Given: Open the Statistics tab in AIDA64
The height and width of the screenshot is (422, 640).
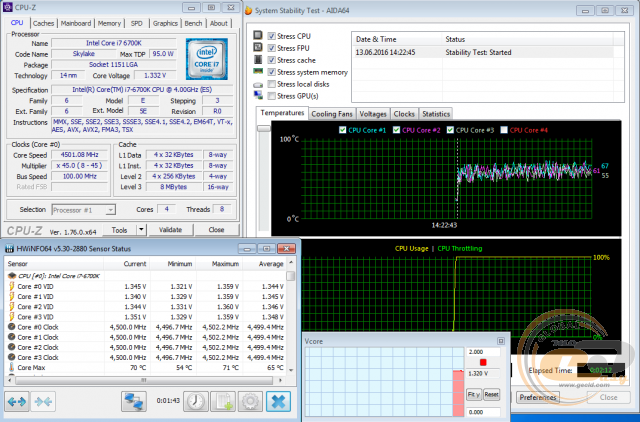Looking at the screenshot, I should 436,114.
